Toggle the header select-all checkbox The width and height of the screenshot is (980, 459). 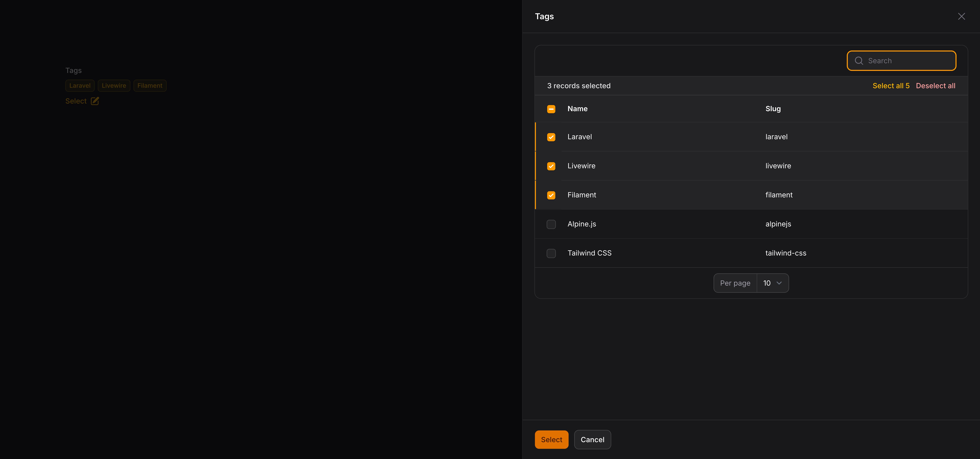coord(551,109)
